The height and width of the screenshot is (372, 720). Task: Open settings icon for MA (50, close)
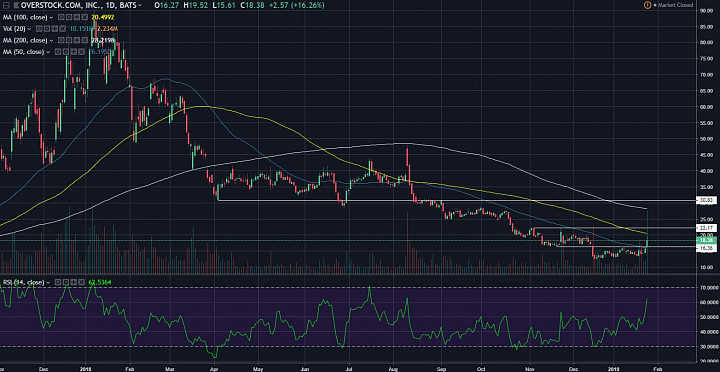66,52
